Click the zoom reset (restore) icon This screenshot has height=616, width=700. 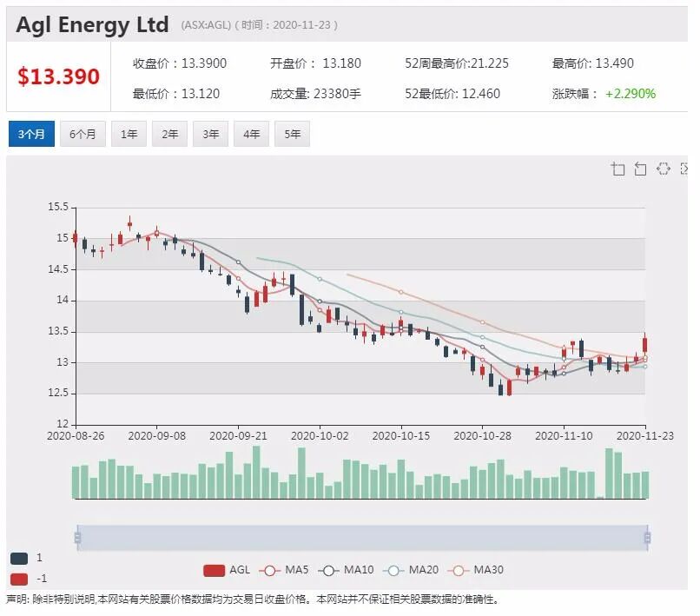[x=640, y=169]
